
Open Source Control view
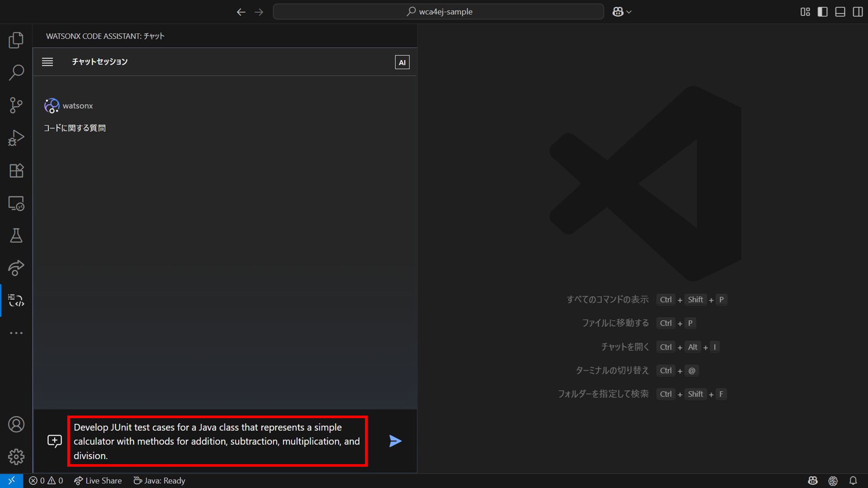[x=16, y=105]
